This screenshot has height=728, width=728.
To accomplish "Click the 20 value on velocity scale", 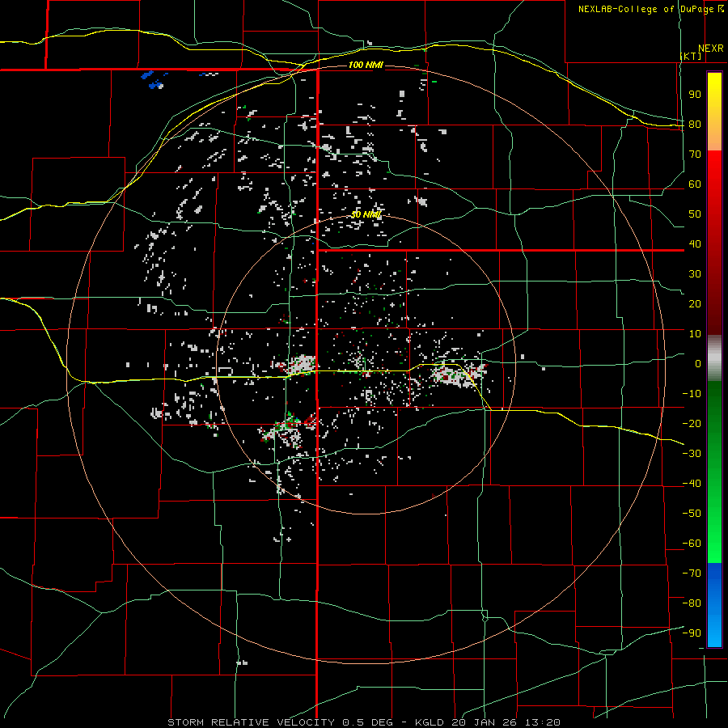I will point(695,303).
